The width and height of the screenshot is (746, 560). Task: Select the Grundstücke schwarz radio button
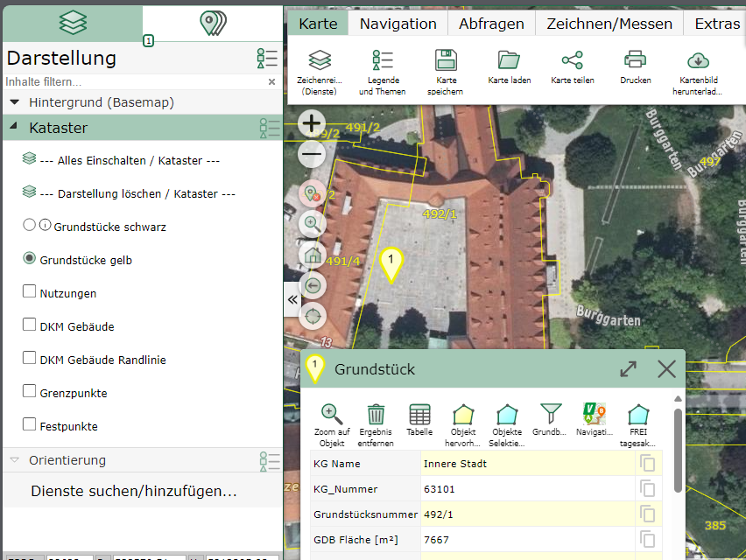[28, 227]
